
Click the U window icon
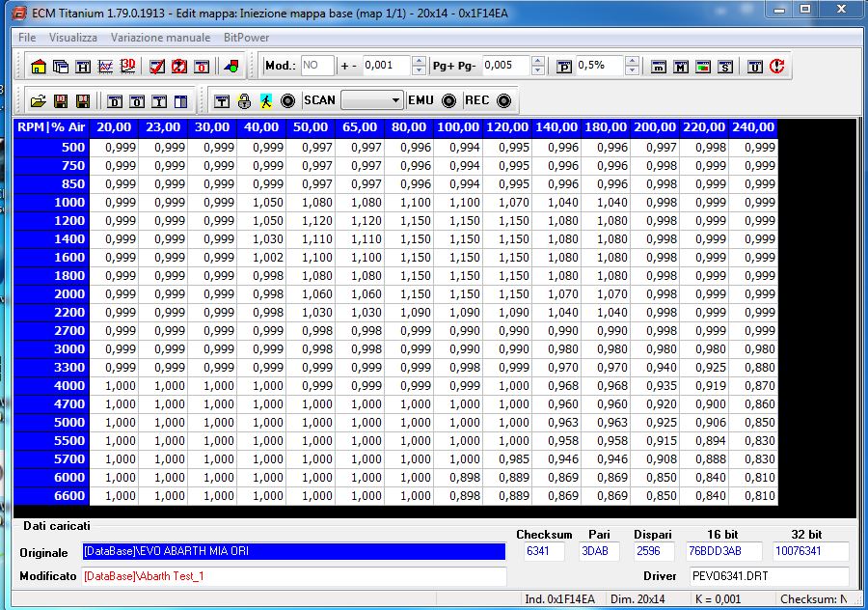pyautogui.click(x=755, y=67)
